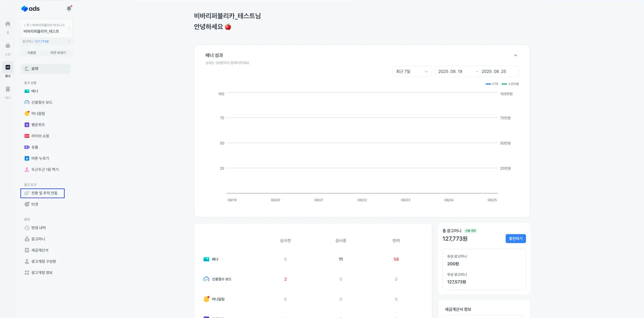
Task: Open 배너 banner product icon
Action: tap(27, 91)
